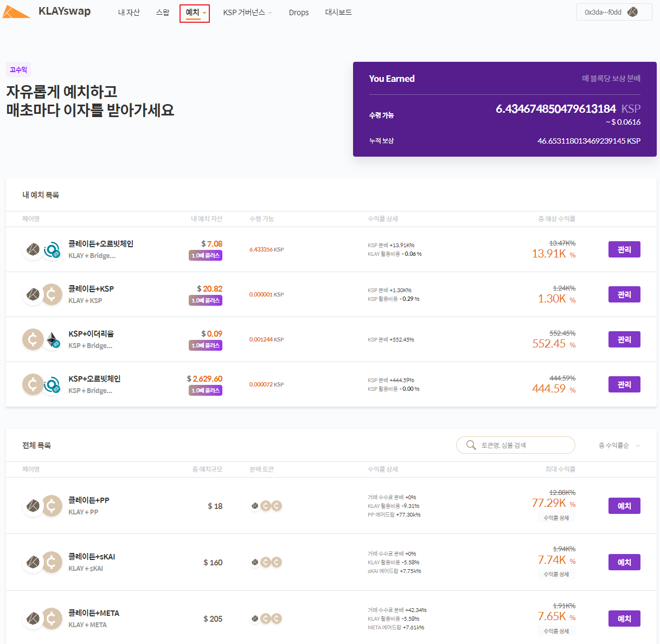Click the KLAY token icon in 클레이튼+PP row
The width and height of the screenshot is (660, 644).
33,506
